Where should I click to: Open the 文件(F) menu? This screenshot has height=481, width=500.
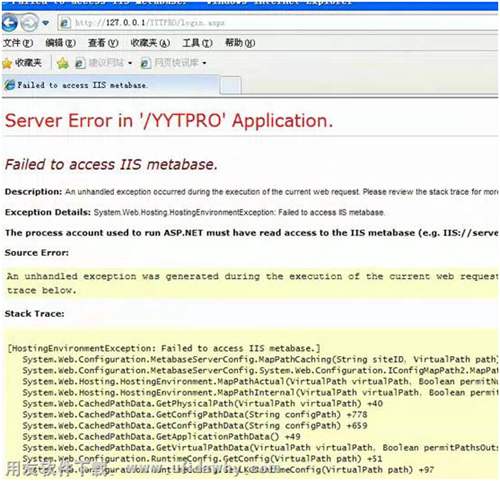pyautogui.click(x=18, y=43)
